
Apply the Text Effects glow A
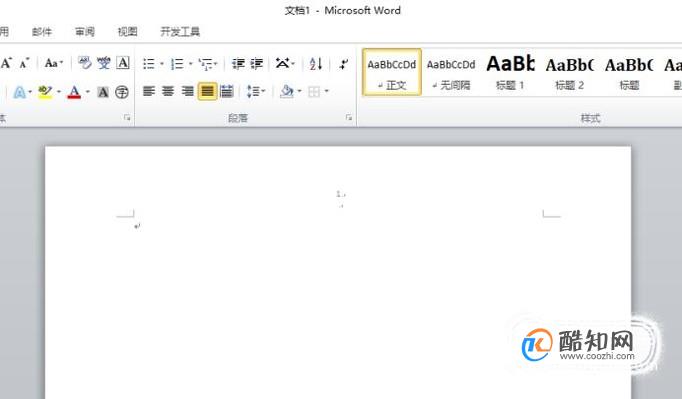(19, 92)
